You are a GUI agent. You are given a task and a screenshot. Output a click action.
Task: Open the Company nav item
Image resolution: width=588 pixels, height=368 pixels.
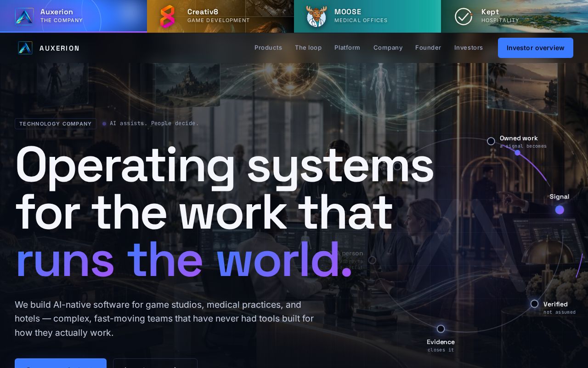pyautogui.click(x=388, y=47)
